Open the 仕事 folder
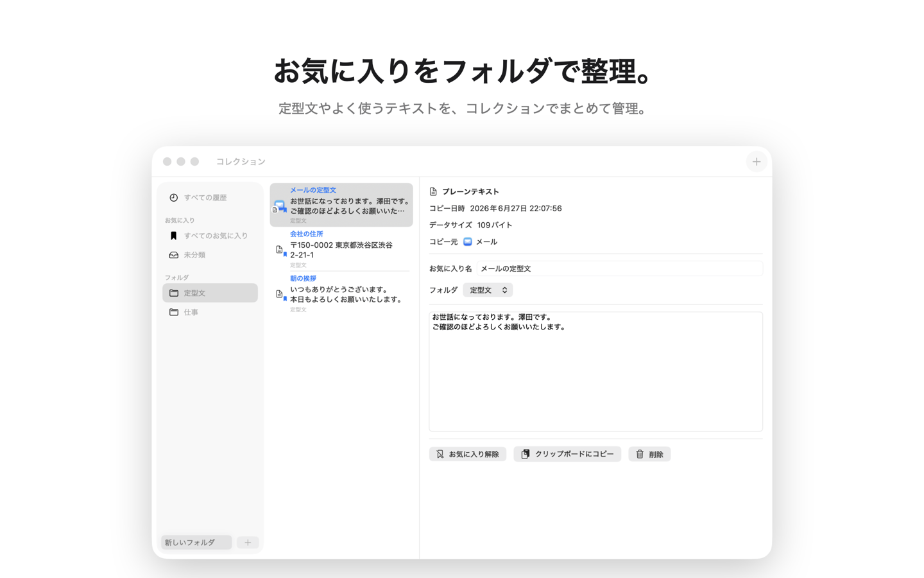 [x=210, y=312]
